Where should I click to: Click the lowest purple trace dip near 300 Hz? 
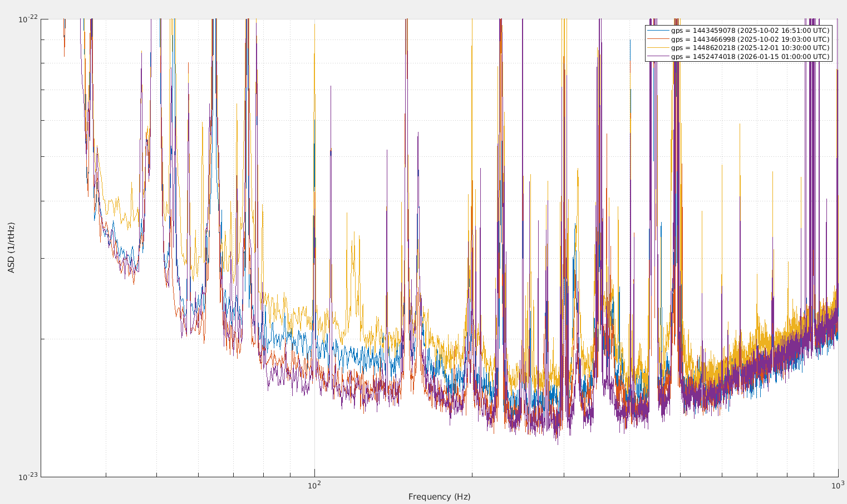[x=557, y=442]
